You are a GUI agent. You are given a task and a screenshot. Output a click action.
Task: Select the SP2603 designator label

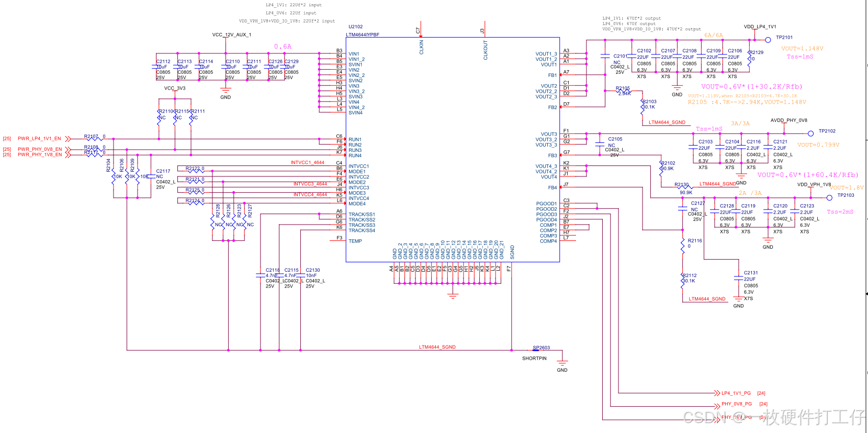[x=542, y=348]
